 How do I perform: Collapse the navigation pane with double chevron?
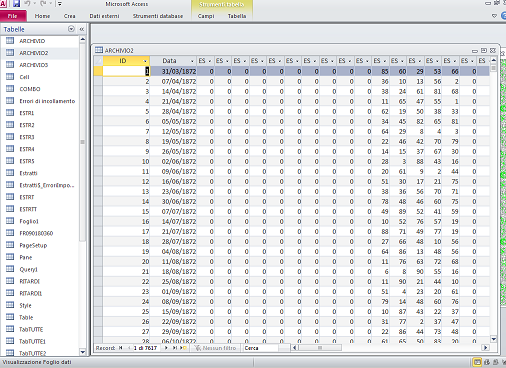click(x=82, y=29)
